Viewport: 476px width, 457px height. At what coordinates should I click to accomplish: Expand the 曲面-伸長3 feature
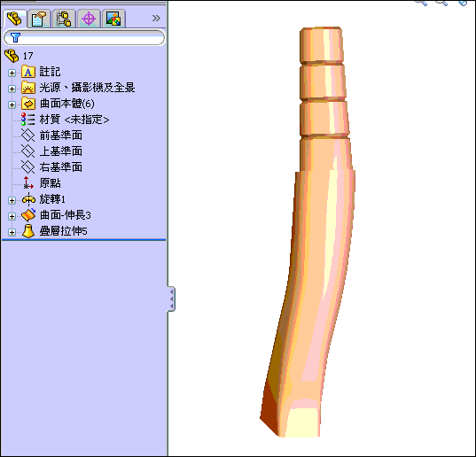[x=12, y=216]
